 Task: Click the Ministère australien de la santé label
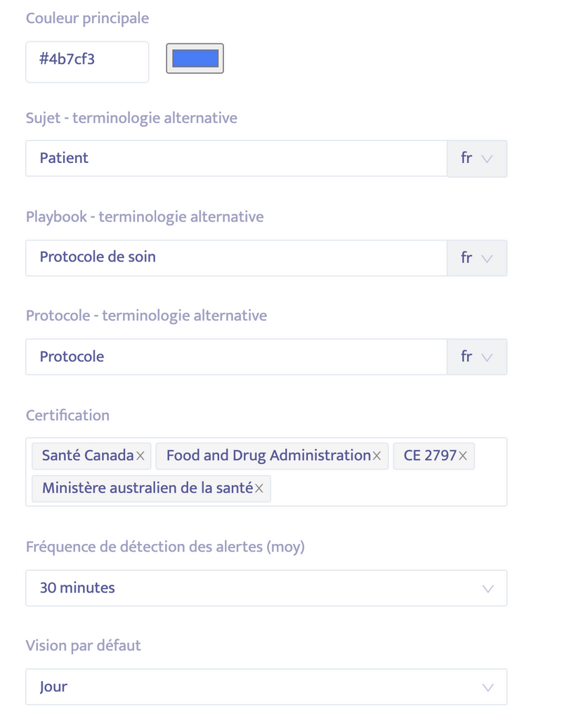click(x=146, y=488)
